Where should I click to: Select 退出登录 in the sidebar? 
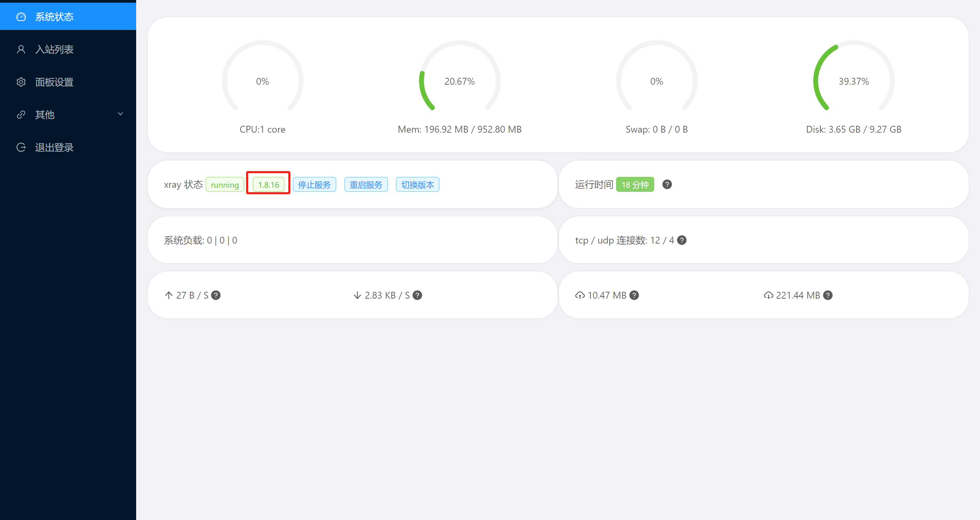(x=54, y=148)
